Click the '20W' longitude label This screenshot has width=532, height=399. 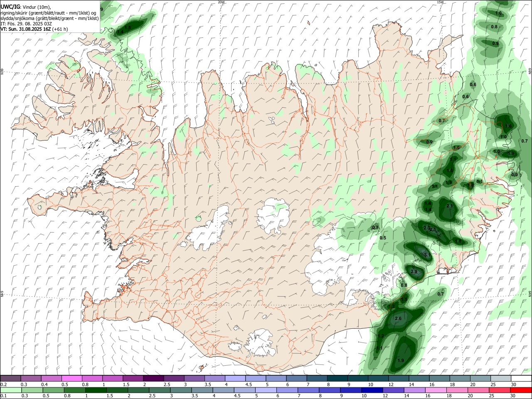pos(221,2)
